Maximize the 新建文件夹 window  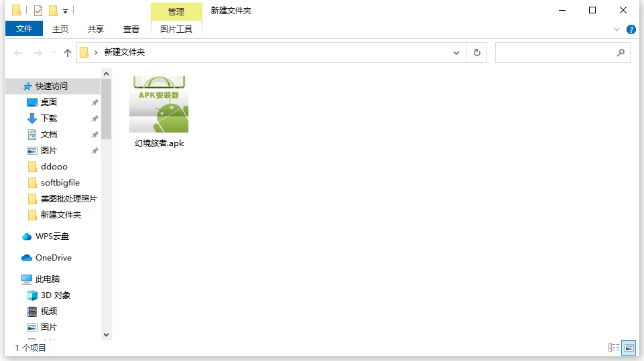[x=592, y=10]
